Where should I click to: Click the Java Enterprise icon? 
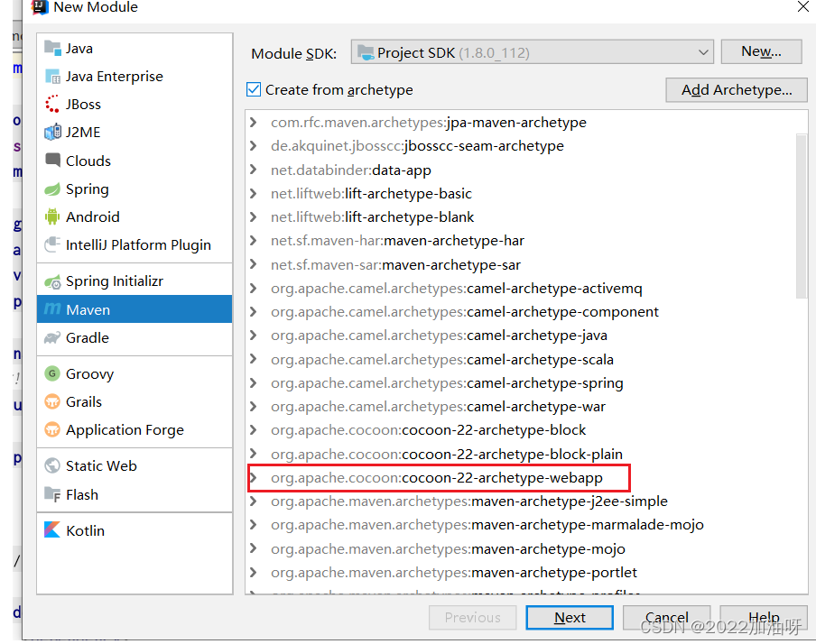tap(52, 77)
